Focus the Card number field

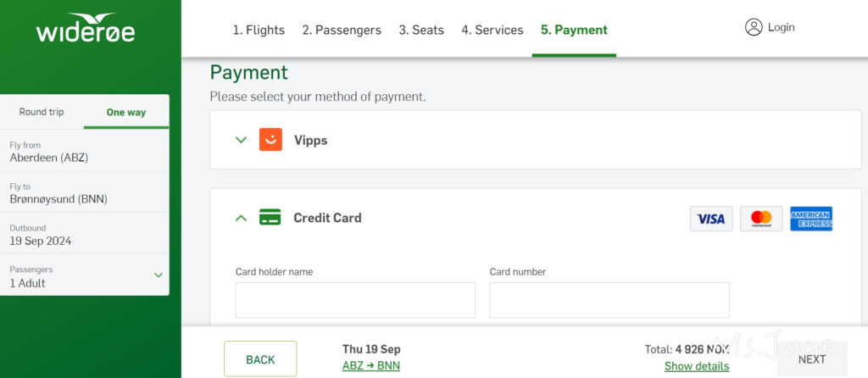tap(609, 300)
